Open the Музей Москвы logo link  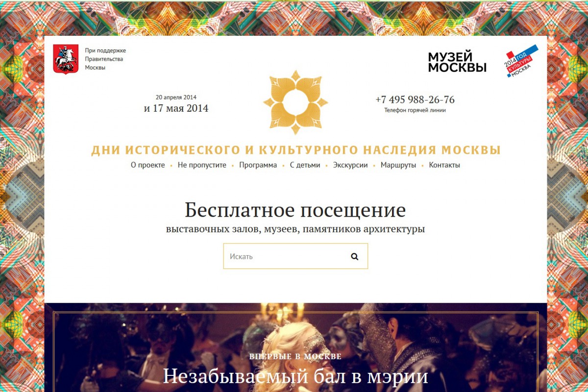click(x=457, y=62)
